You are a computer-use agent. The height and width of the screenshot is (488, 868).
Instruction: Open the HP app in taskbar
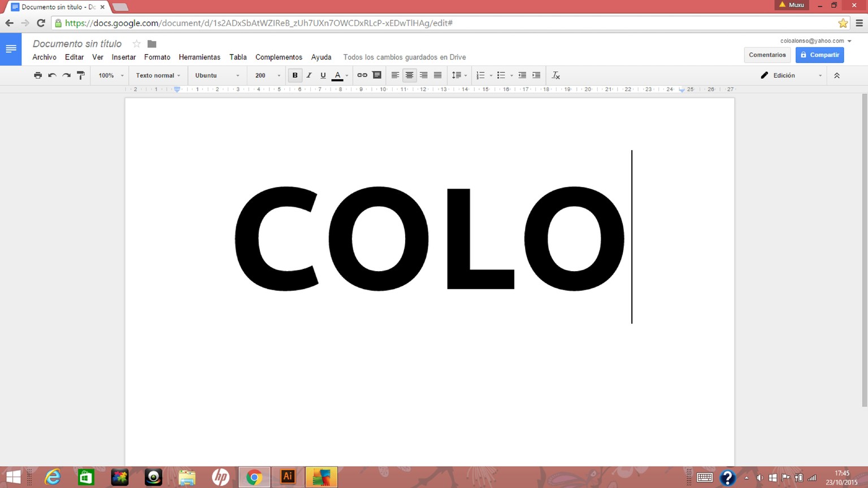220,477
